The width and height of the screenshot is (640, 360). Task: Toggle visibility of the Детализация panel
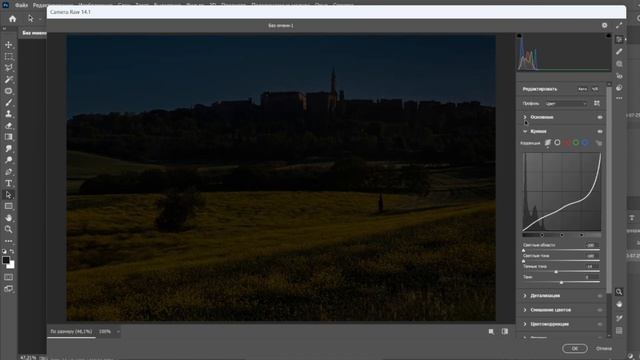[x=600, y=296]
